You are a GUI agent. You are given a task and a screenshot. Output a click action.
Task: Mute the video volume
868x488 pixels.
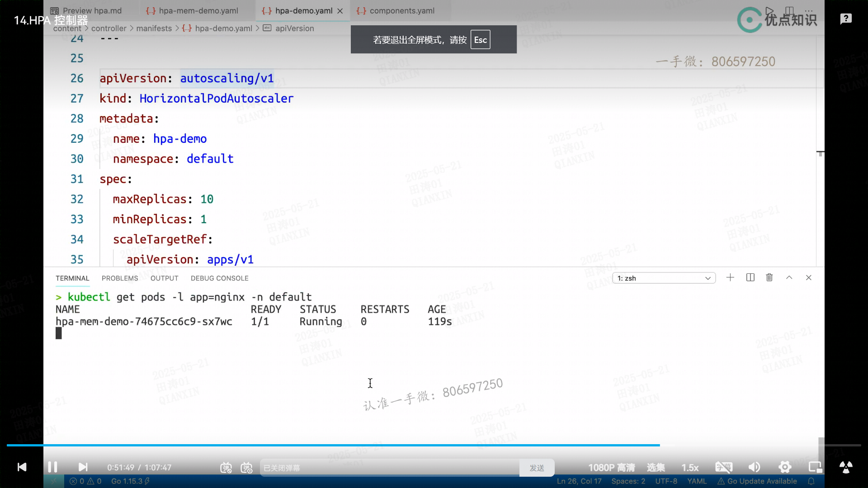(754, 467)
